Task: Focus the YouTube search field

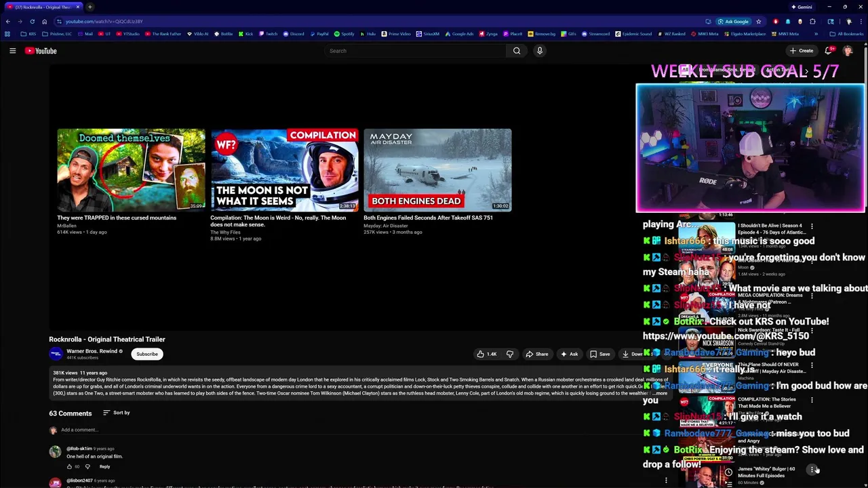Action: (x=415, y=51)
